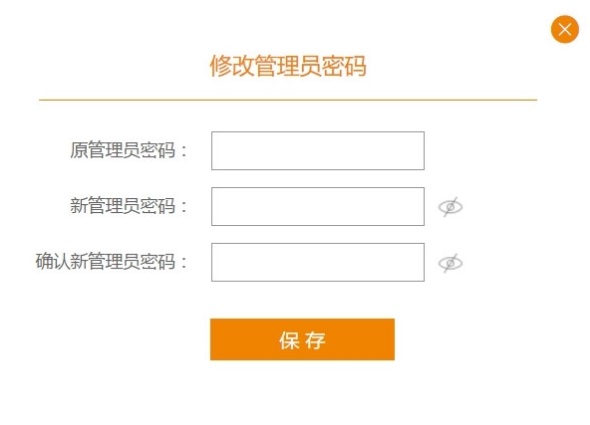The height and width of the screenshot is (425, 590).
Task: Focus the 原管理员密码 input field
Action: click(x=318, y=151)
